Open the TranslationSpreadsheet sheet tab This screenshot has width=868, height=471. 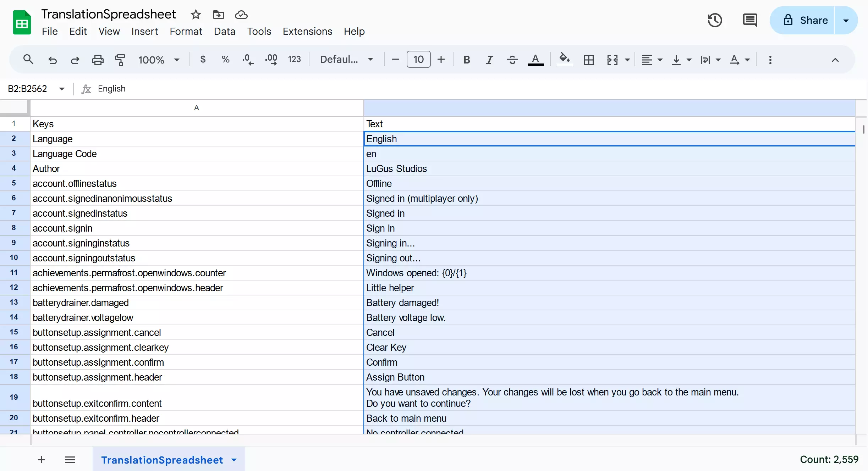[x=162, y=460]
